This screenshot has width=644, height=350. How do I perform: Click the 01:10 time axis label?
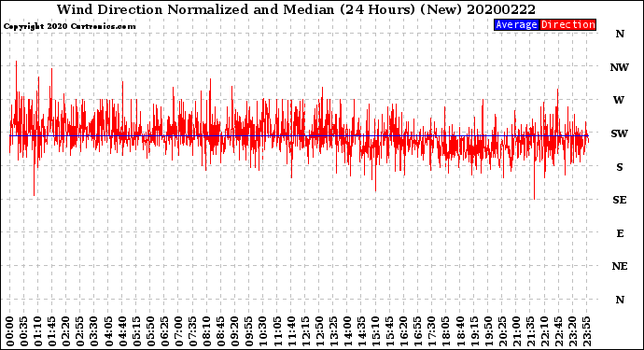[38, 331]
